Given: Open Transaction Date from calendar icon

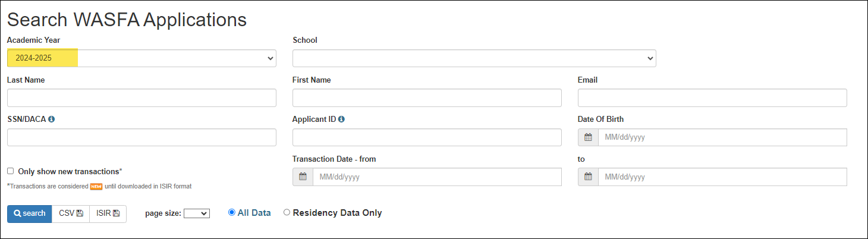Looking at the screenshot, I should point(303,177).
